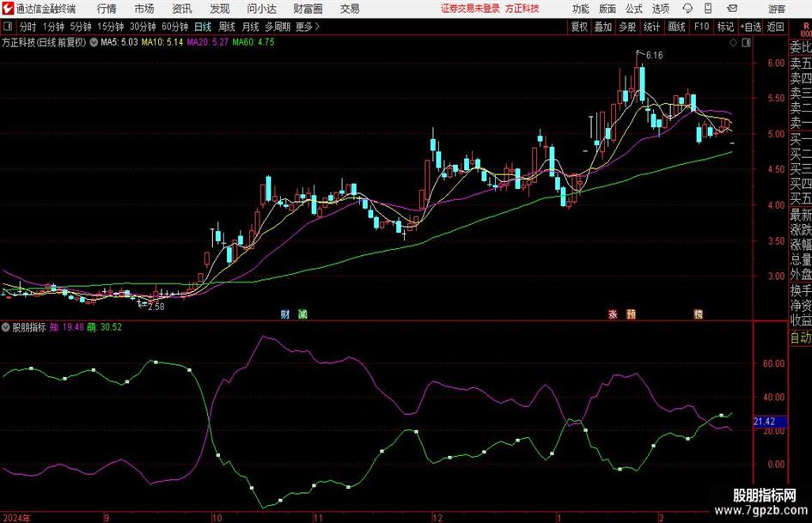Expand the dropdown beside 方正科技(日线 前复权)
Viewport: 812px width, 523px height.
[x=94, y=42]
